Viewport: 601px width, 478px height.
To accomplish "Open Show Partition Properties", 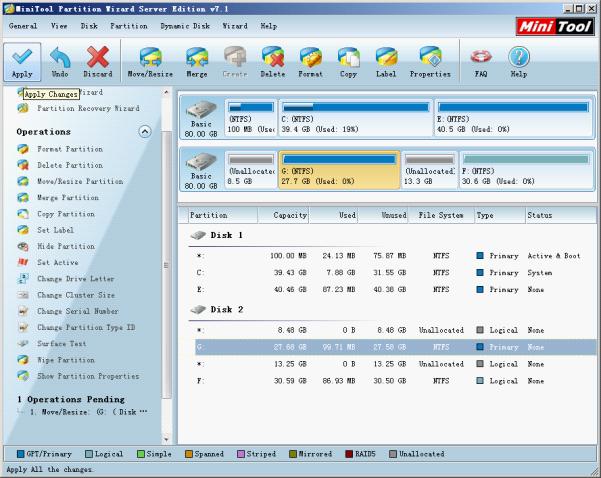I will coord(88,376).
